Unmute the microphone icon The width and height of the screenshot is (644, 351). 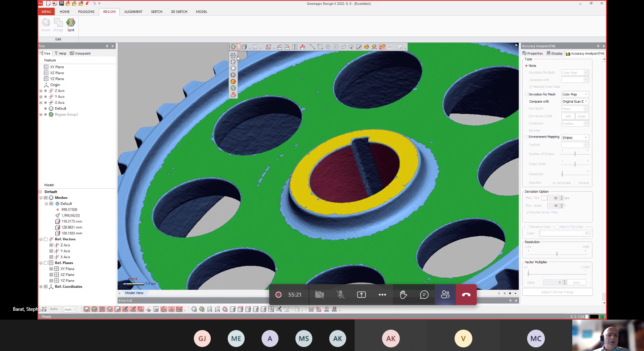tap(340, 295)
